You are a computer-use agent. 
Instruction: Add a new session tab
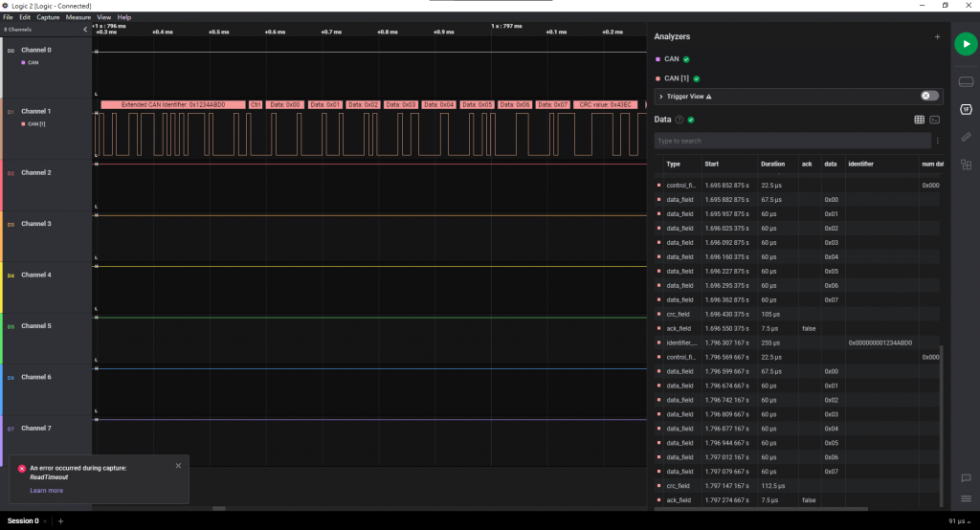pyautogui.click(x=60, y=521)
